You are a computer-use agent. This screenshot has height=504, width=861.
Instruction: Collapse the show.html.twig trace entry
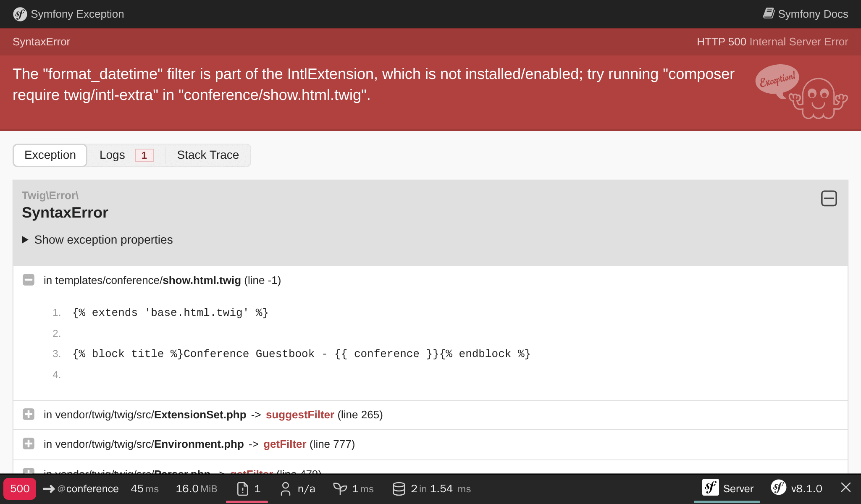pyautogui.click(x=29, y=280)
